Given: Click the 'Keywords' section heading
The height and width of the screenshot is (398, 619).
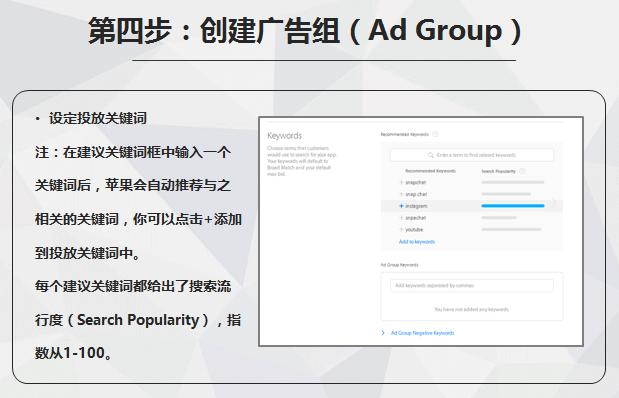Looking at the screenshot, I should click(285, 136).
